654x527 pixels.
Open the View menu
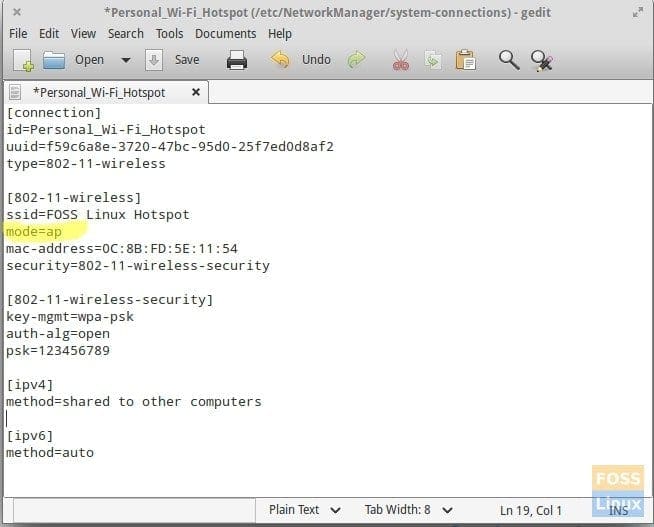click(x=83, y=33)
